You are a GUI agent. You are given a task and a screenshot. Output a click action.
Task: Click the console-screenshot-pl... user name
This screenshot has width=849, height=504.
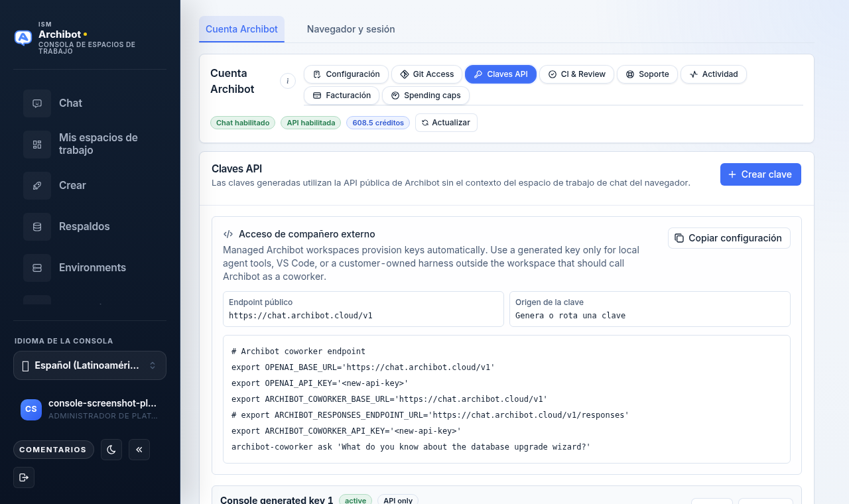click(102, 403)
